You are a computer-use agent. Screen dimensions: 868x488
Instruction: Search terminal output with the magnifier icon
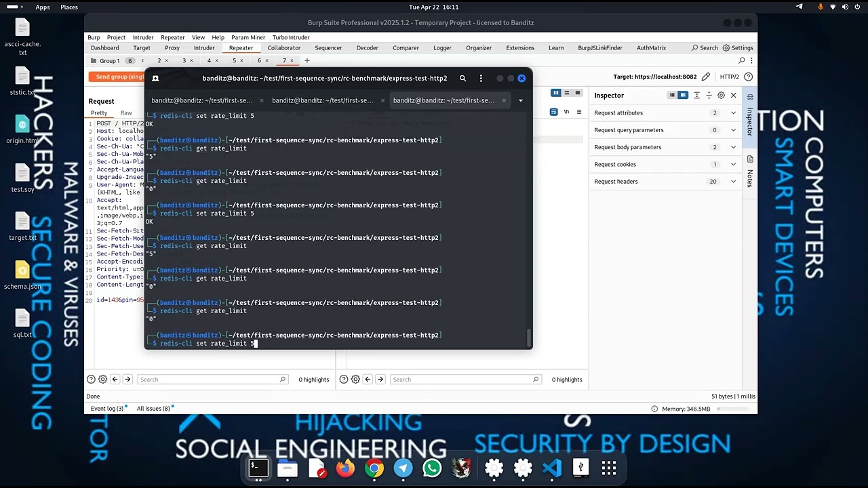462,78
